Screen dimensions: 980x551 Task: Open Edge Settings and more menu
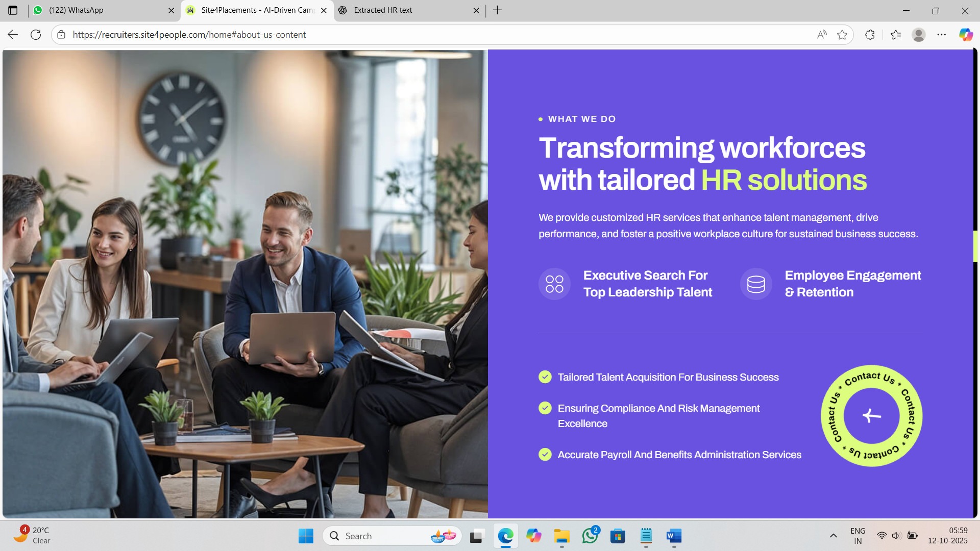tap(942, 35)
